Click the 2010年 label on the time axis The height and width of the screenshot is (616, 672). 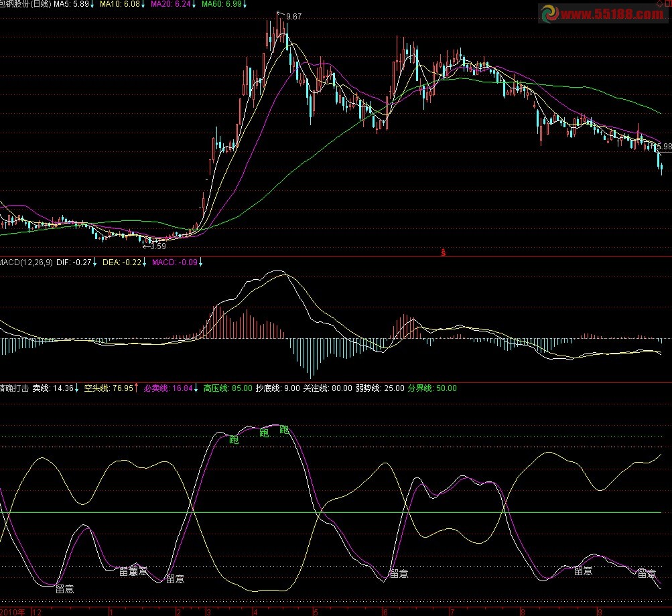(14, 611)
